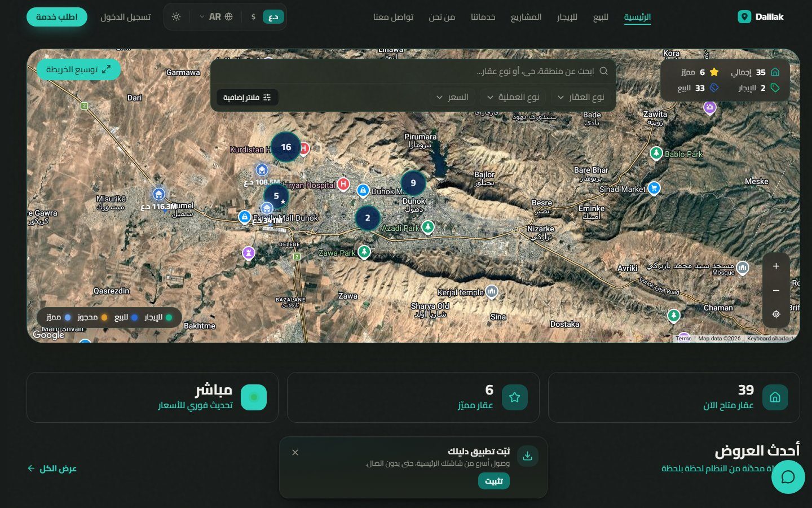Click the Dalilak logo icon
Viewport: 812px width, 508px height.
[x=744, y=17]
